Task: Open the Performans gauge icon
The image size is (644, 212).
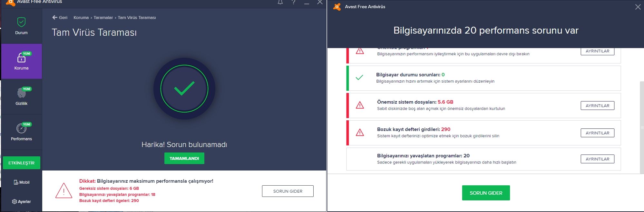Action: tap(21, 128)
